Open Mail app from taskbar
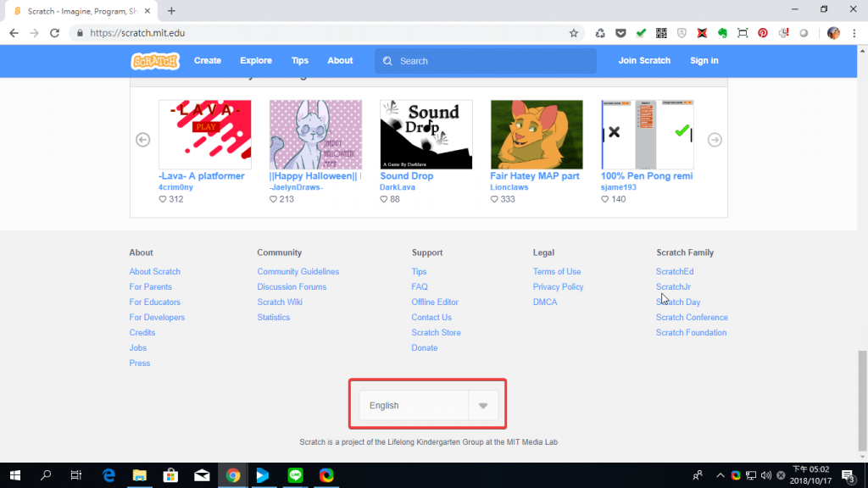This screenshot has height=488, width=868. [202, 475]
